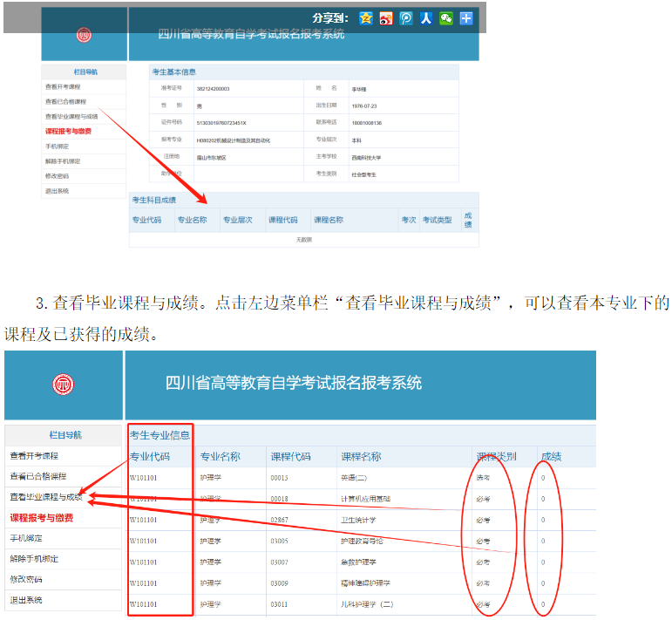This screenshot has width=672, height=620.
Task: Click the Tencent Weibo share icon
Action: 406,18
